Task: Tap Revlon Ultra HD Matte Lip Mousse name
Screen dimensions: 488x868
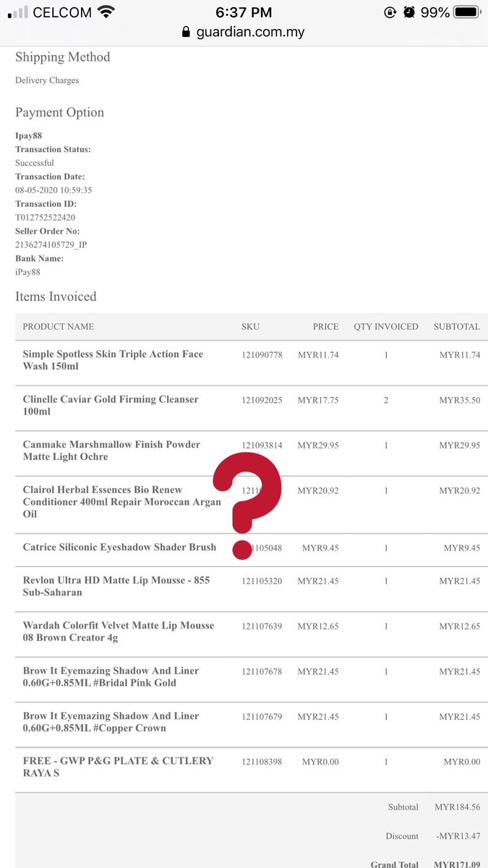Action: tap(116, 586)
